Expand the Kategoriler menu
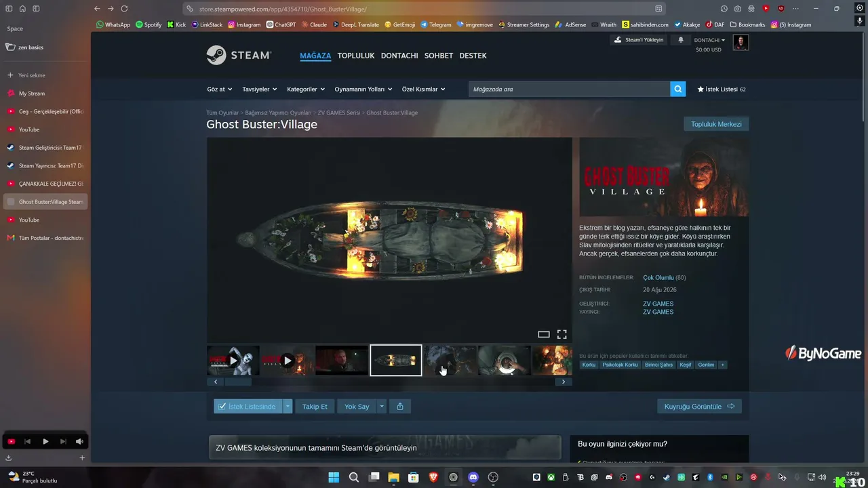 [x=306, y=89]
